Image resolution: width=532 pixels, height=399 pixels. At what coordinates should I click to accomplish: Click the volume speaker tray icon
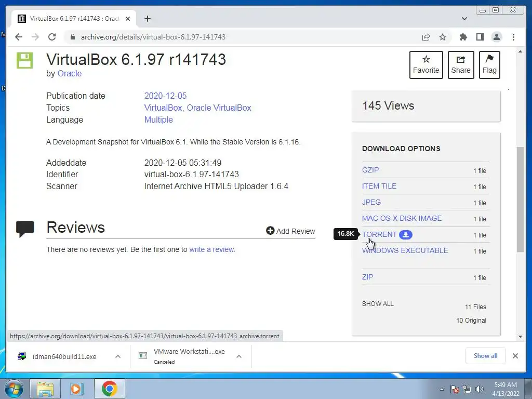click(x=480, y=389)
